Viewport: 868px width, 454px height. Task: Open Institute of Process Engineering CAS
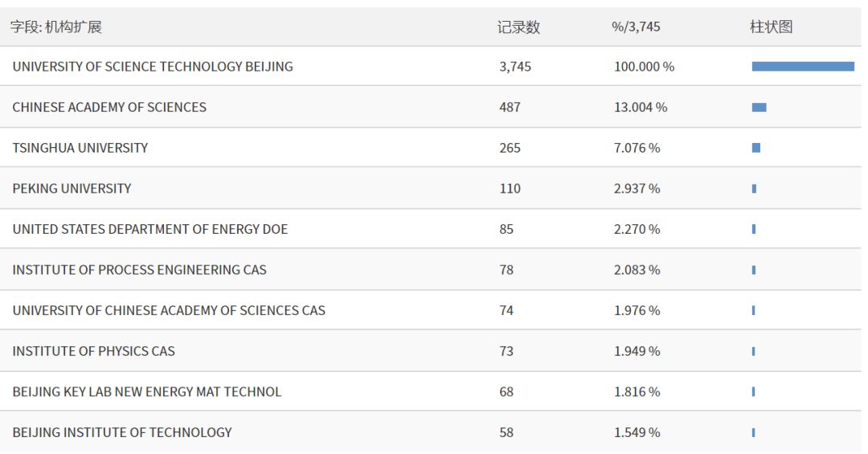click(139, 270)
